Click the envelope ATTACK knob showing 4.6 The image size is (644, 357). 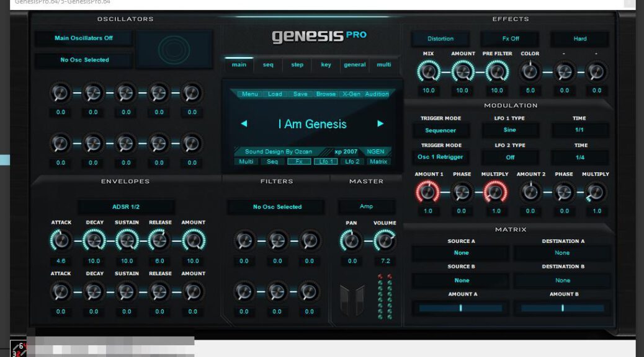click(x=61, y=240)
